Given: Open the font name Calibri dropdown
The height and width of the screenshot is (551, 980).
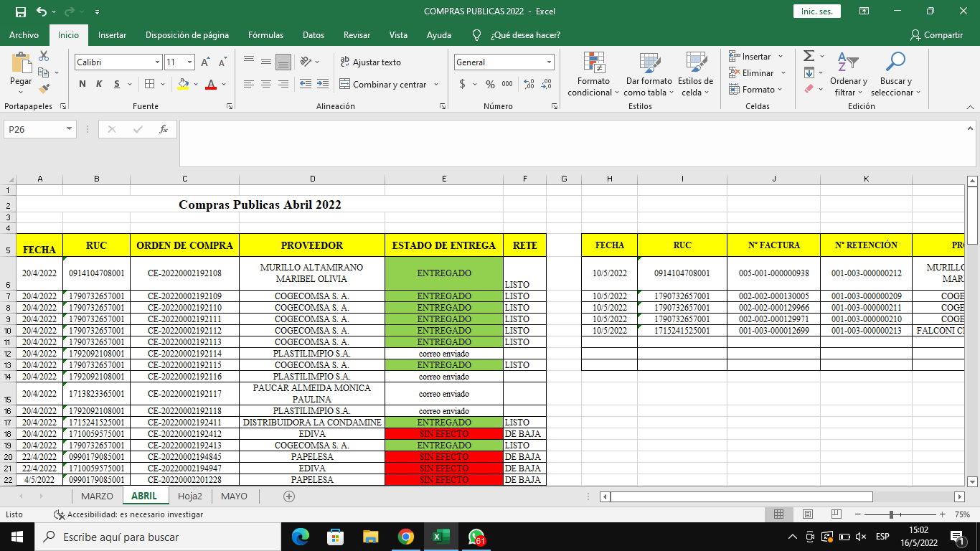Looking at the screenshot, I should tap(157, 62).
